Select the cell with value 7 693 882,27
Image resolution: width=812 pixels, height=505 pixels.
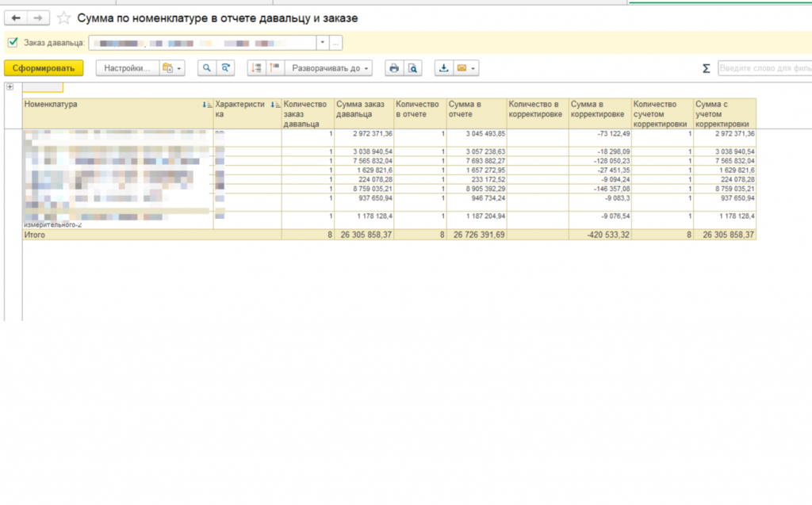pyautogui.click(x=477, y=161)
